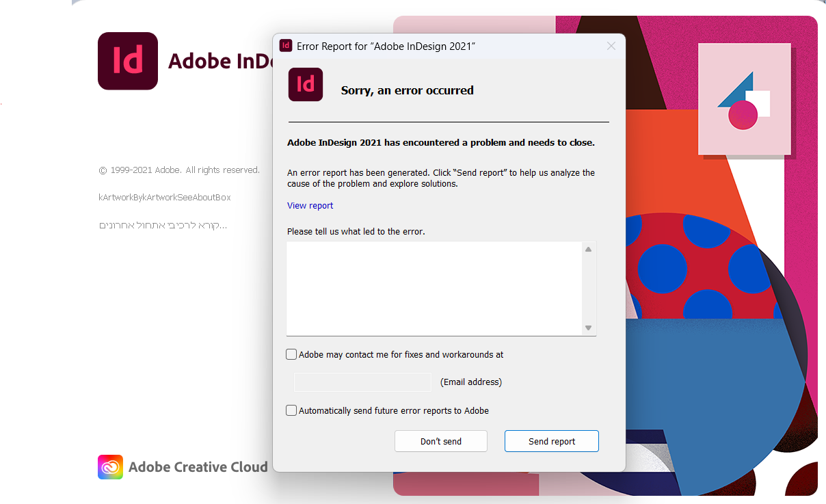The width and height of the screenshot is (826, 504).
Task: Click the text area scrollbar down arrow
Action: [x=588, y=328]
